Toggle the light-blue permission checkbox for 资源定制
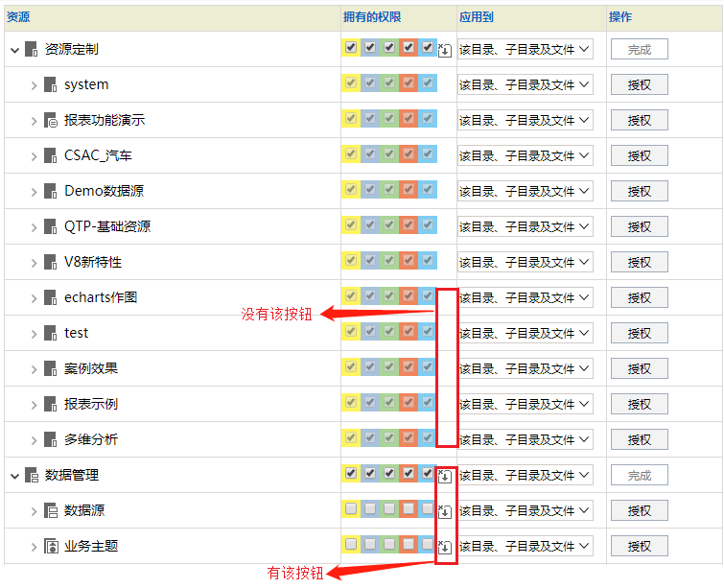The width and height of the screenshot is (724, 588). pyautogui.click(x=428, y=47)
